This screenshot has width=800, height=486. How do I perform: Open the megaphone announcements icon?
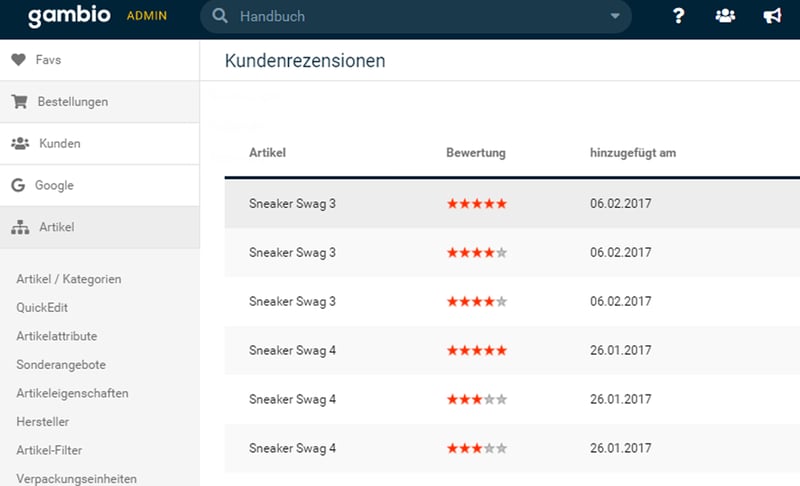(x=772, y=16)
